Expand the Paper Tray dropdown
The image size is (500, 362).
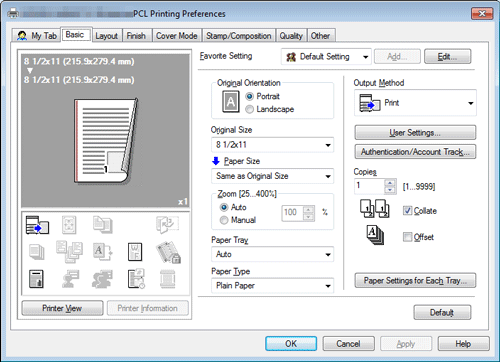point(272,254)
